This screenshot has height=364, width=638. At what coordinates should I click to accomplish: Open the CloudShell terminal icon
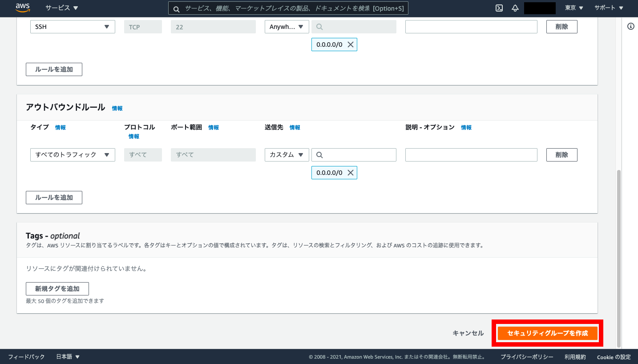[499, 8]
